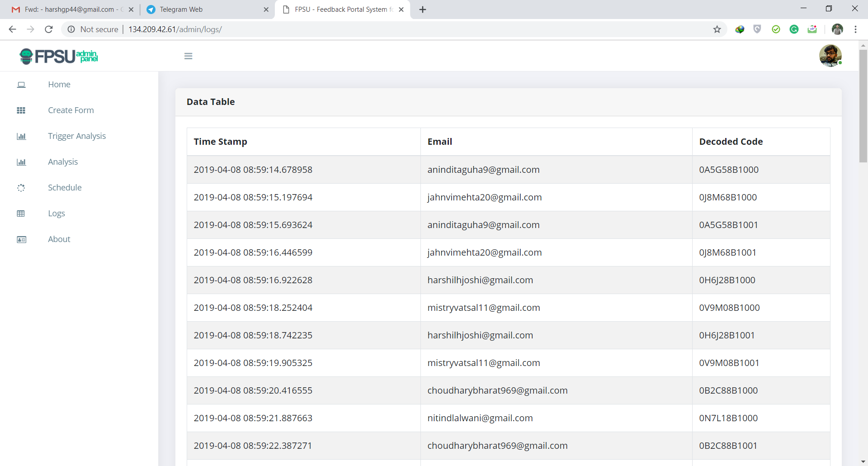The image size is (868, 466).
Task: Open the Schedule sidebar link
Action: tap(65, 188)
